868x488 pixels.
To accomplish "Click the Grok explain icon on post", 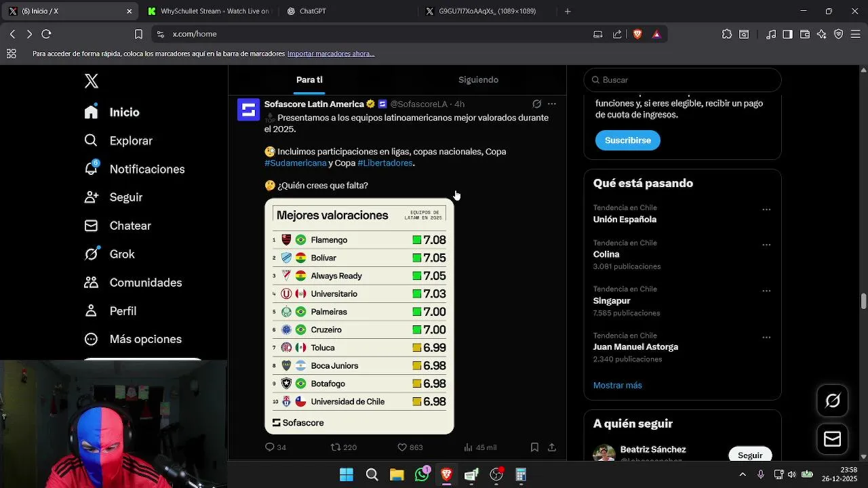I will 536,104.
